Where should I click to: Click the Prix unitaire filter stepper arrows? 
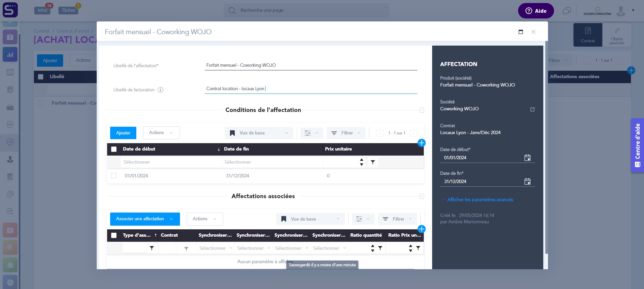[x=362, y=162]
